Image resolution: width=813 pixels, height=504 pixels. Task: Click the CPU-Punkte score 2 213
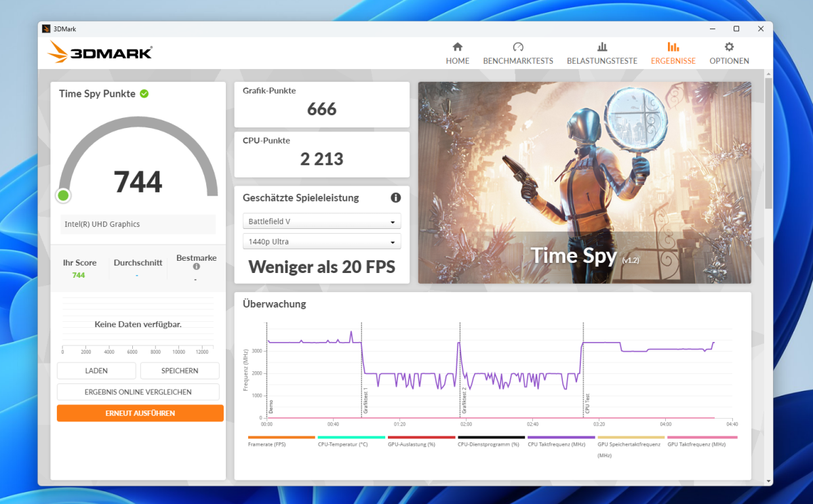click(321, 159)
